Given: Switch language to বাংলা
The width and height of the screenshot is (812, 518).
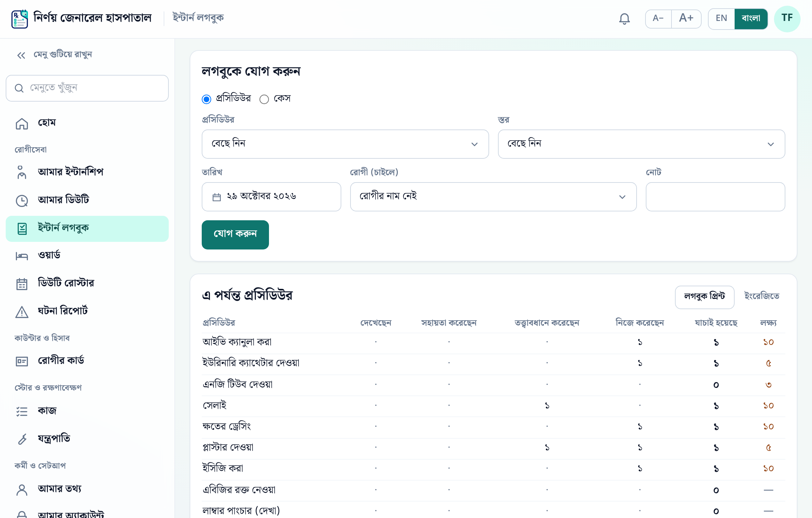Looking at the screenshot, I should tap(751, 18).
